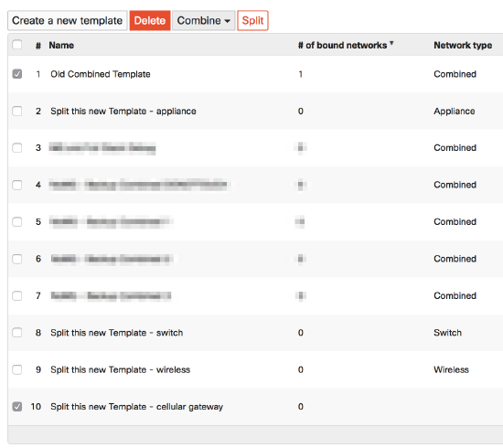Screen dimensions: 503x448
Task: Check the checkbox for row 5
Action: tap(17, 222)
